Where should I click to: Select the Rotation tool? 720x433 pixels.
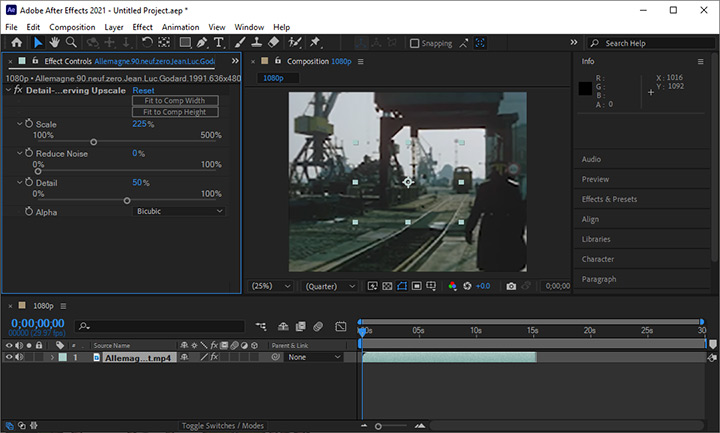(x=147, y=43)
